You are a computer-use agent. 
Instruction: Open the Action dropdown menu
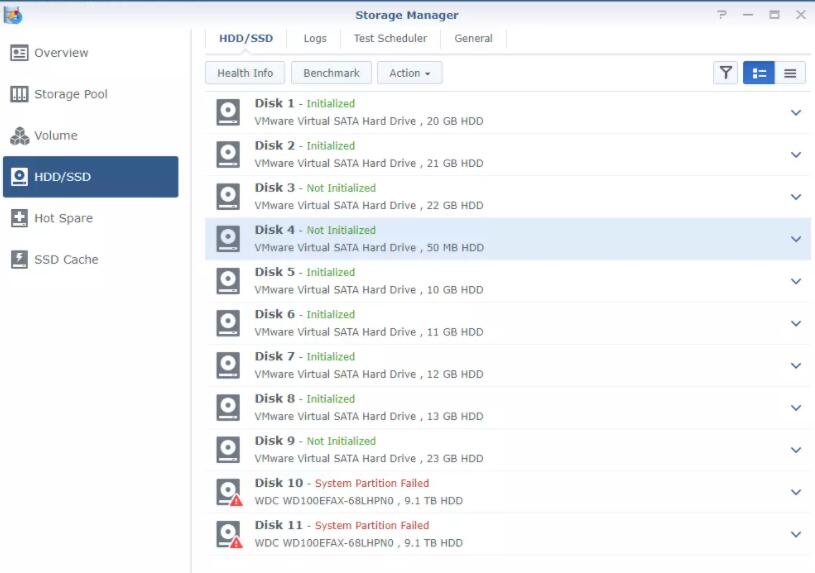pyautogui.click(x=409, y=73)
